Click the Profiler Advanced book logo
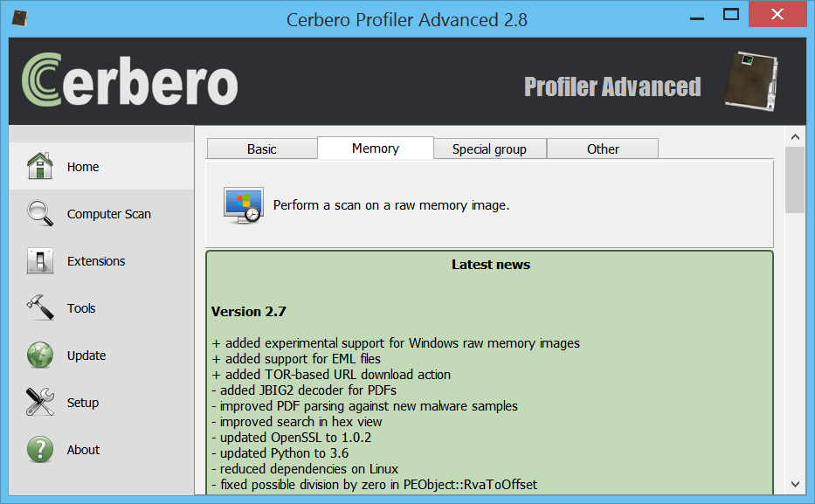 coord(751,81)
